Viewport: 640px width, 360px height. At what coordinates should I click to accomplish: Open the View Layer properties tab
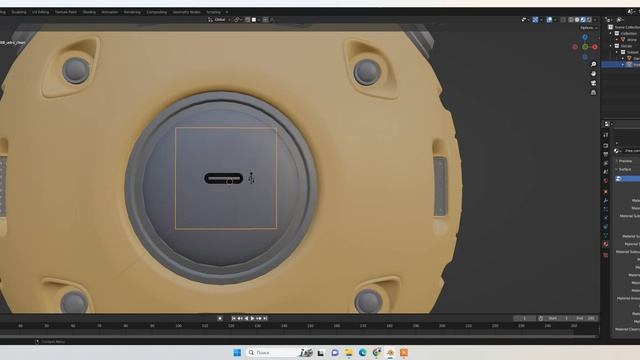[x=606, y=162]
